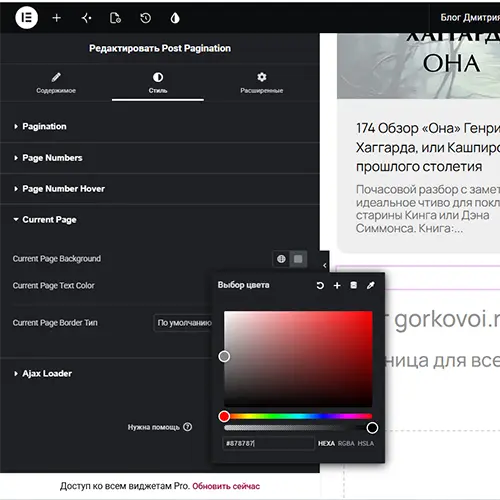Image resolution: width=500 pixels, height=500 pixels.
Task: Click the post excerpt Почасовой разбор text
Action: 428,209
